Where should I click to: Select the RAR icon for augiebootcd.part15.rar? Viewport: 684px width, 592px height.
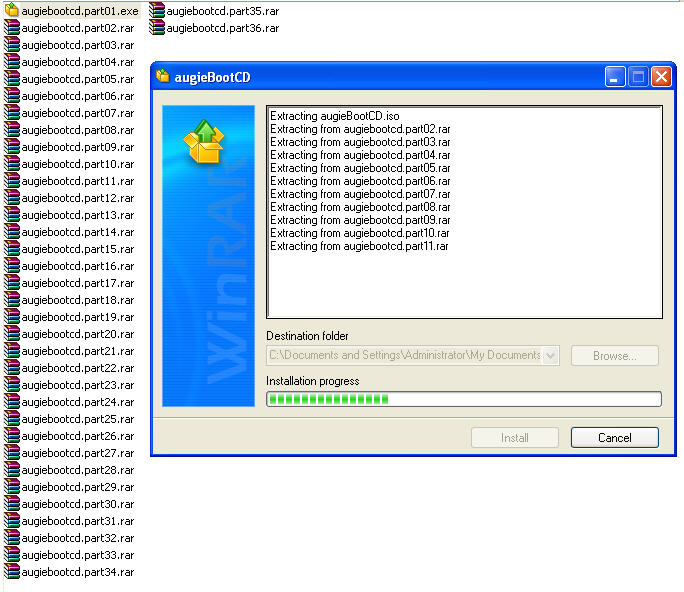12,249
